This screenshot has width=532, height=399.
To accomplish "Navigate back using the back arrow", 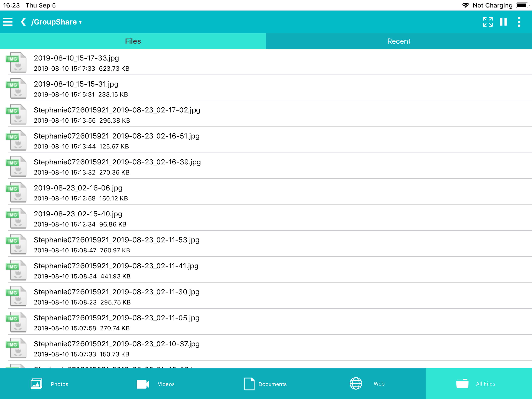I will tap(23, 22).
